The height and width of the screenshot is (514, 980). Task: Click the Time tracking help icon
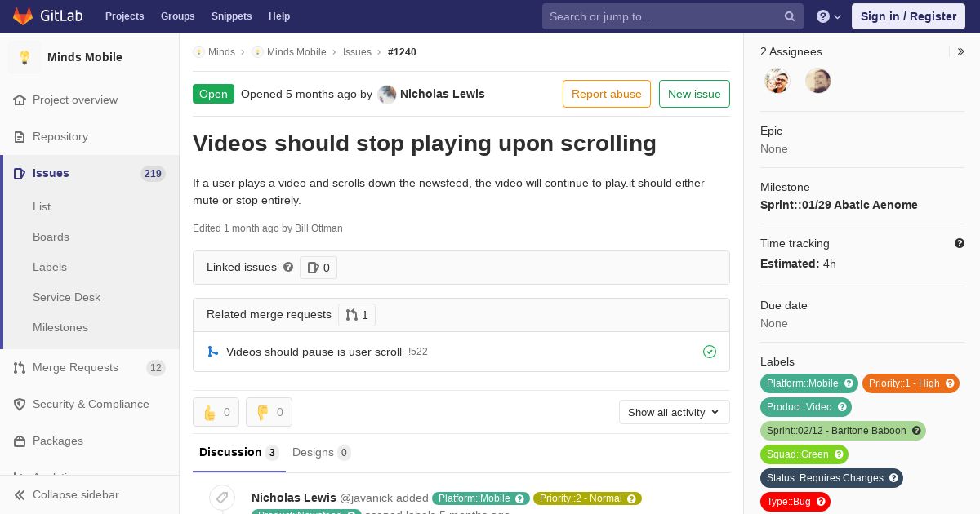click(x=960, y=243)
